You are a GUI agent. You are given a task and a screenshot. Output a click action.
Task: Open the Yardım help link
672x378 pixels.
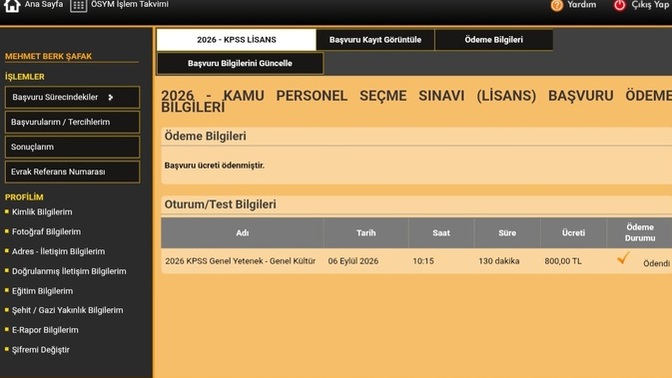[582, 5]
